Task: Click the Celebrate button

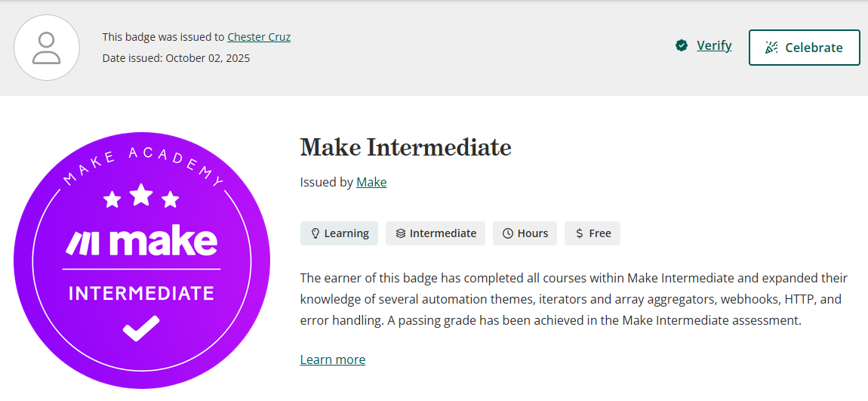Action: 805,48
